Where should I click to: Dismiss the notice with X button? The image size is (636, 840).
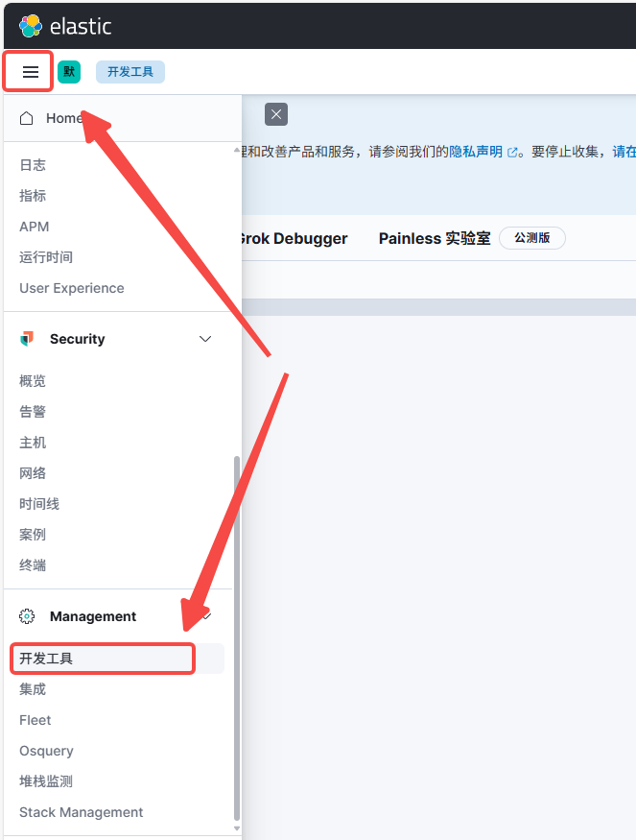pyautogui.click(x=276, y=114)
